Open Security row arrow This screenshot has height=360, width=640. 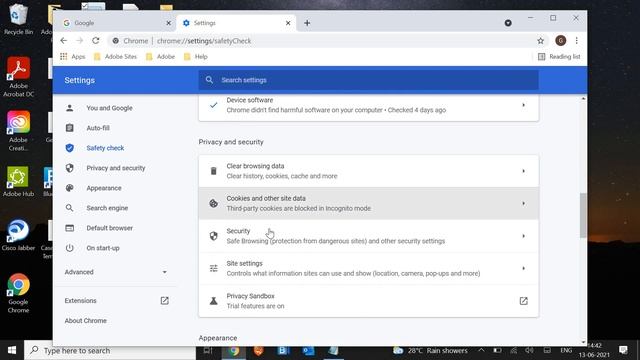(x=523, y=236)
